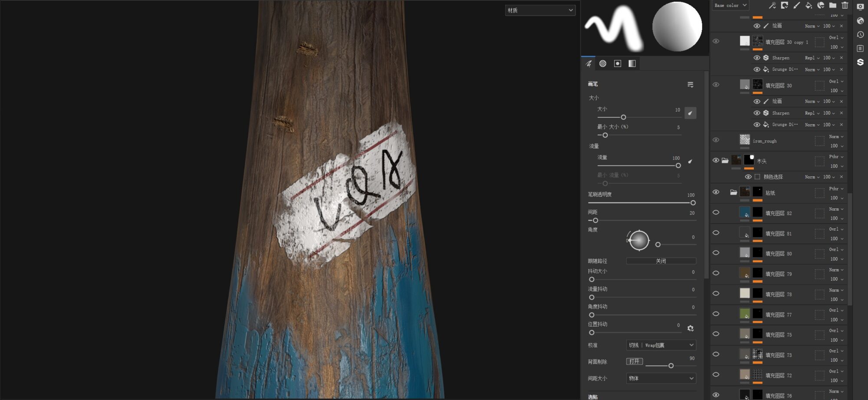Show the iron_rough layer
Screen dimensions: 868x400
tap(716, 140)
